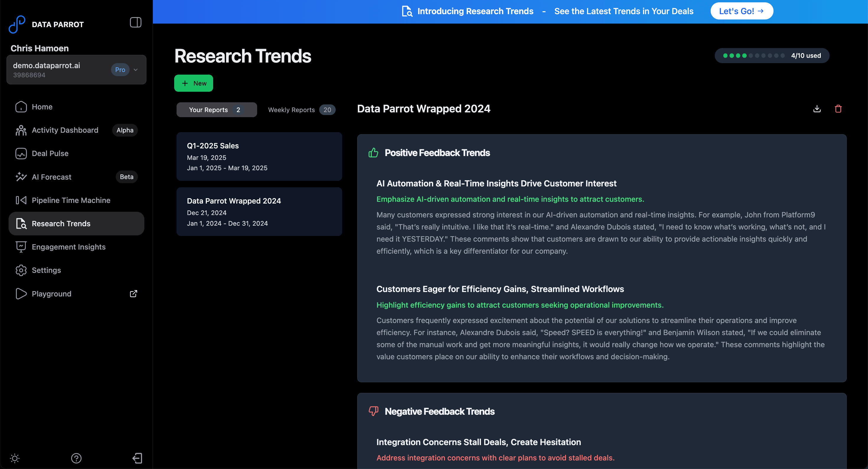Delete report using the red trash icon
Image resolution: width=868 pixels, height=469 pixels.
click(x=838, y=109)
